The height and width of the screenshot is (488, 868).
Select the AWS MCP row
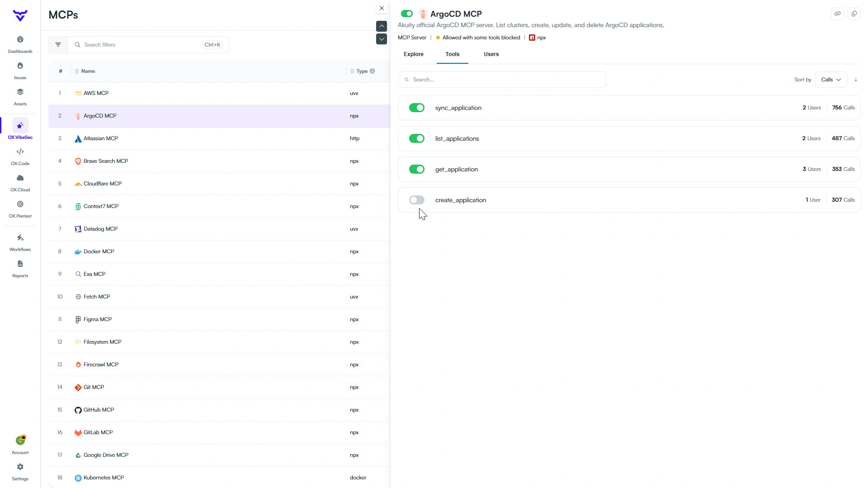(x=219, y=93)
